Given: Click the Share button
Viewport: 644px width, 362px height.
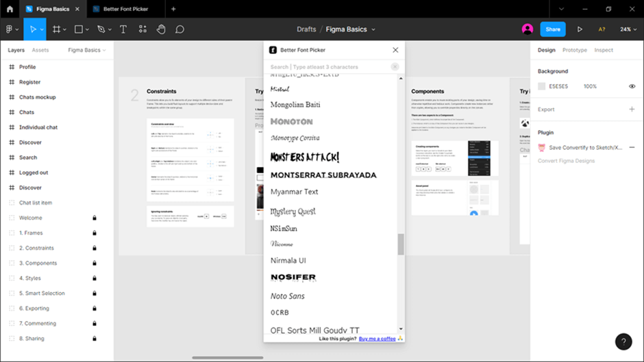Looking at the screenshot, I should (x=553, y=29).
